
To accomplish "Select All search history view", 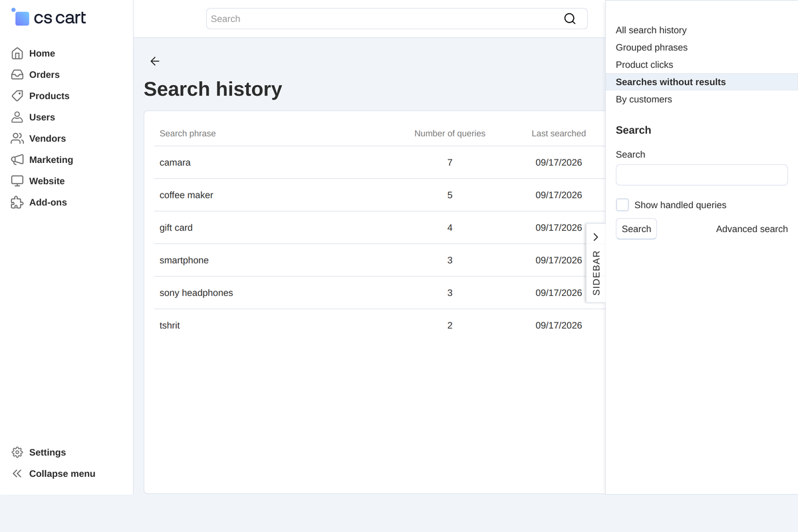I will (x=651, y=30).
